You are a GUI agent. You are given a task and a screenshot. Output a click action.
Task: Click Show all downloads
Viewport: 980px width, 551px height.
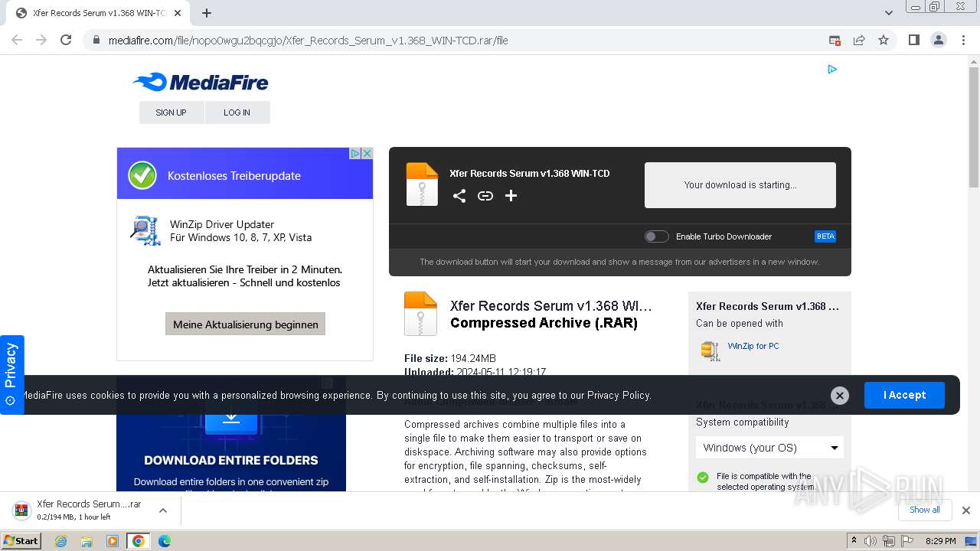point(925,510)
